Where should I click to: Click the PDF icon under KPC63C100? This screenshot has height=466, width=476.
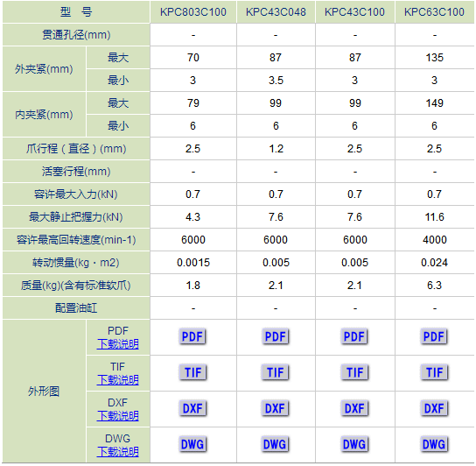tap(434, 336)
